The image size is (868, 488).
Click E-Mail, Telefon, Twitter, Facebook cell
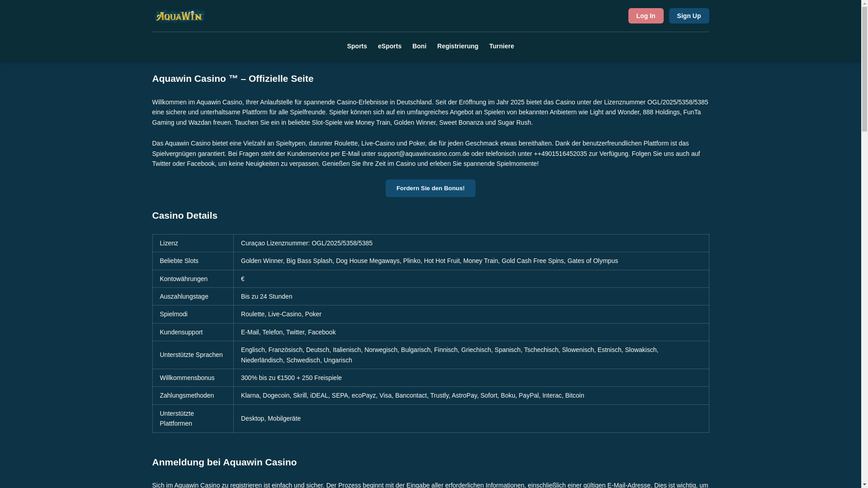(471, 332)
